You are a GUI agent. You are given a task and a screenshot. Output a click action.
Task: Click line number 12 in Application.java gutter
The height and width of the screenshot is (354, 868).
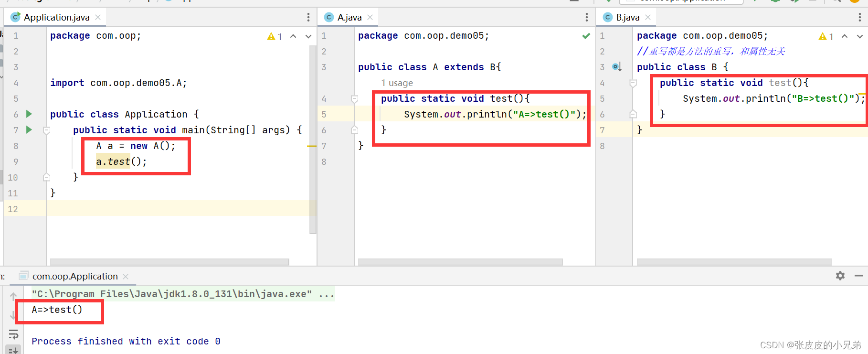(13, 209)
